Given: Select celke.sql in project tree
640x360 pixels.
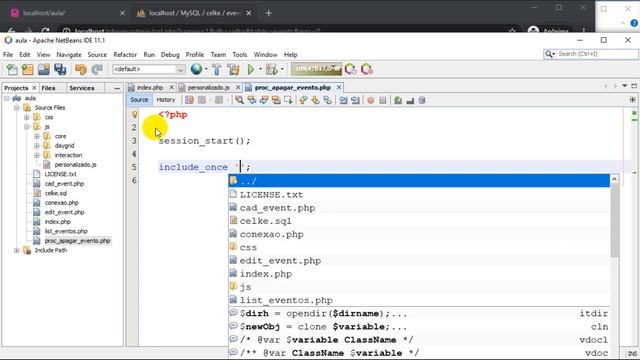Looking at the screenshot, I should click(56, 193).
